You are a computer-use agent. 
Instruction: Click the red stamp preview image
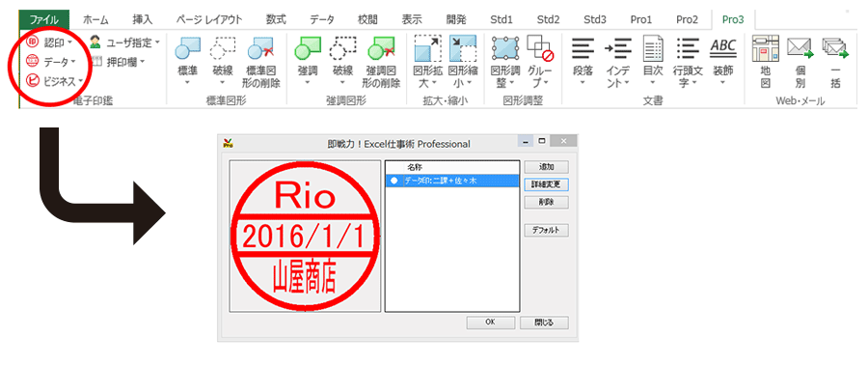pos(305,236)
